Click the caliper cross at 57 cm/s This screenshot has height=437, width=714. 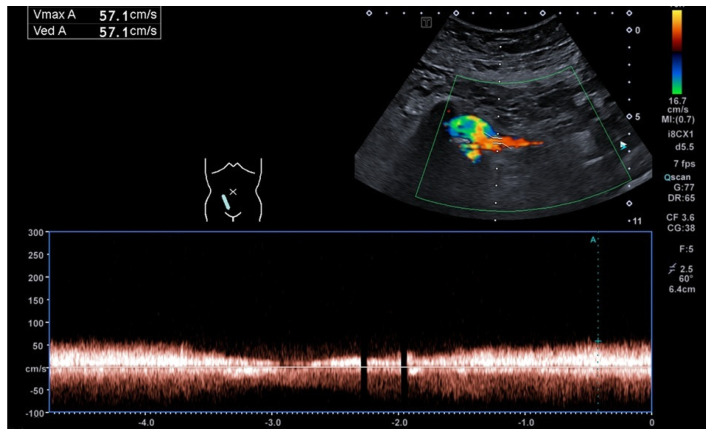pos(598,341)
